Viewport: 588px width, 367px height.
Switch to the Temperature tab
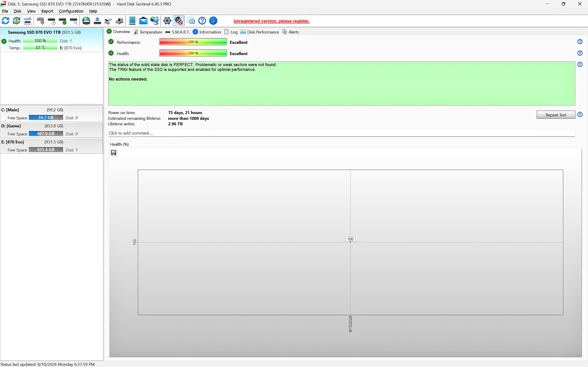(148, 32)
